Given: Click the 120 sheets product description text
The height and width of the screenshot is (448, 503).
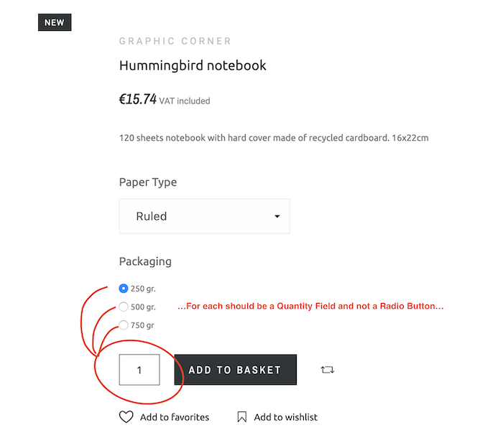Looking at the screenshot, I should click(x=274, y=137).
